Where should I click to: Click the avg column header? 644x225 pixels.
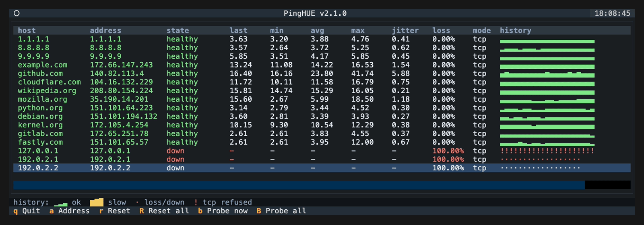(x=317, y=31)
